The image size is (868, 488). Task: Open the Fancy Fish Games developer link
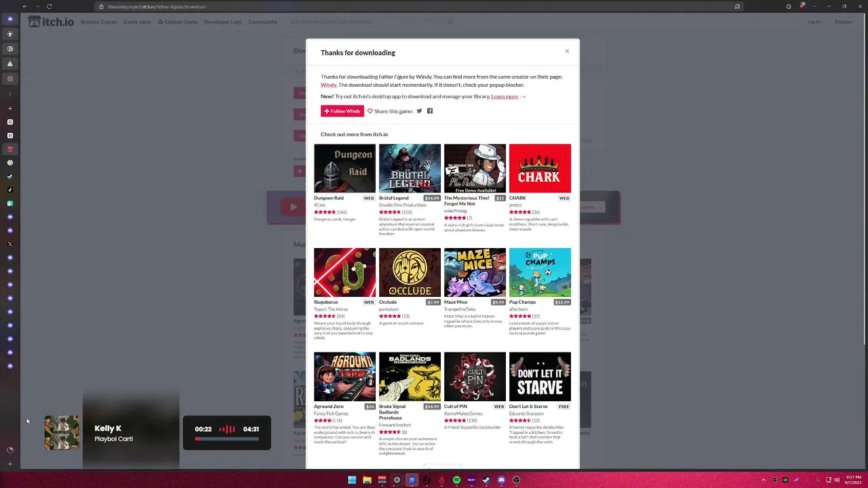pyautogui.click(x=331, y=413)
